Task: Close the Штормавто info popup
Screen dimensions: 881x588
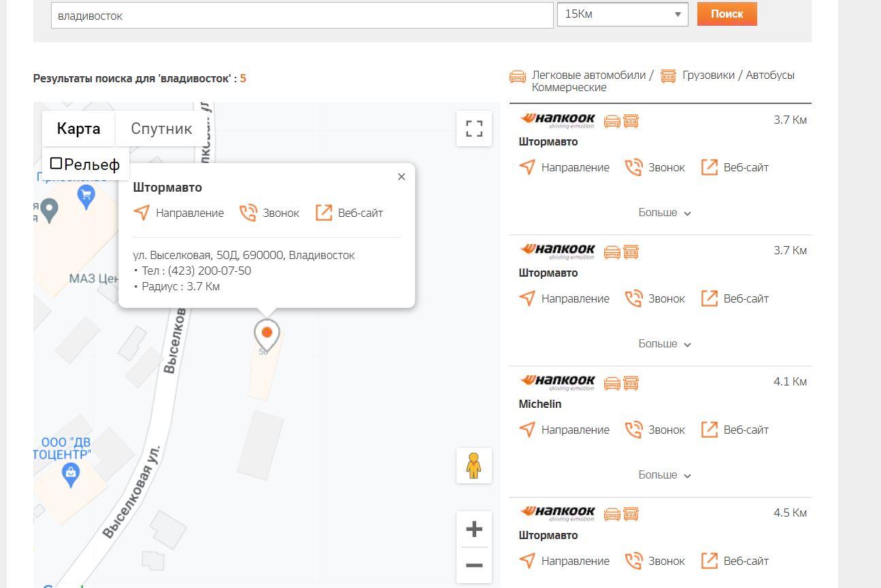Action: (x=401, y=177)
